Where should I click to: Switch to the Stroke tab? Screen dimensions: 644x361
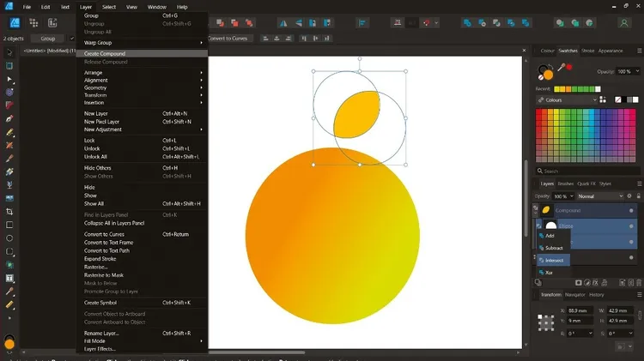tap(587, 51)
